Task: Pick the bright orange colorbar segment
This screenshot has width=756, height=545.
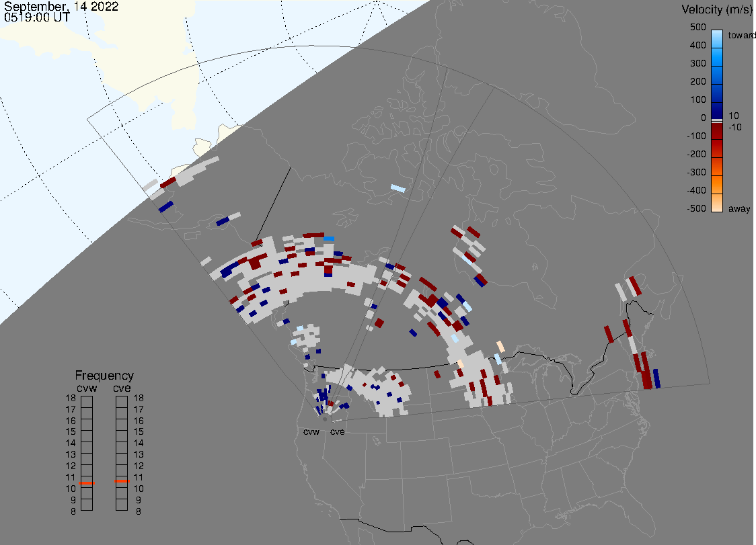Action: [x=717, y=184]
